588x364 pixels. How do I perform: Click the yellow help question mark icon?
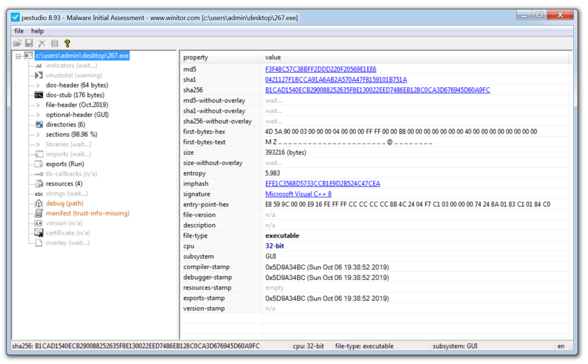67,43
